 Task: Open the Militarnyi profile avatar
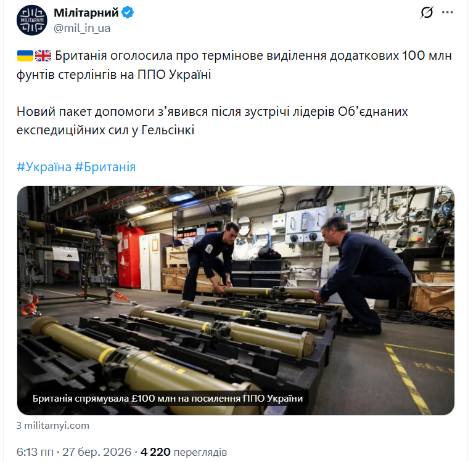(32, 20)
